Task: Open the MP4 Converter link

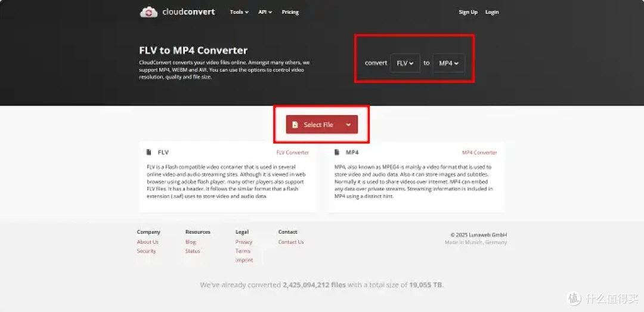Action: click(x=479, y=153)
